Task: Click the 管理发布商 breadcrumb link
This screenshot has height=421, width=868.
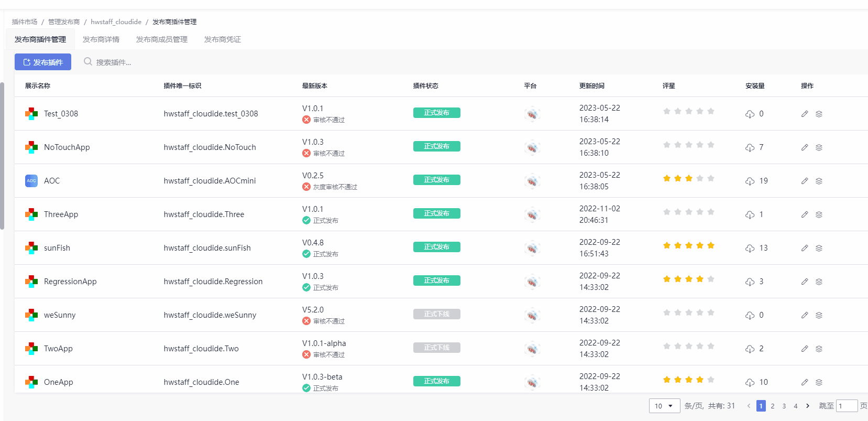Action: click(64, 21)
